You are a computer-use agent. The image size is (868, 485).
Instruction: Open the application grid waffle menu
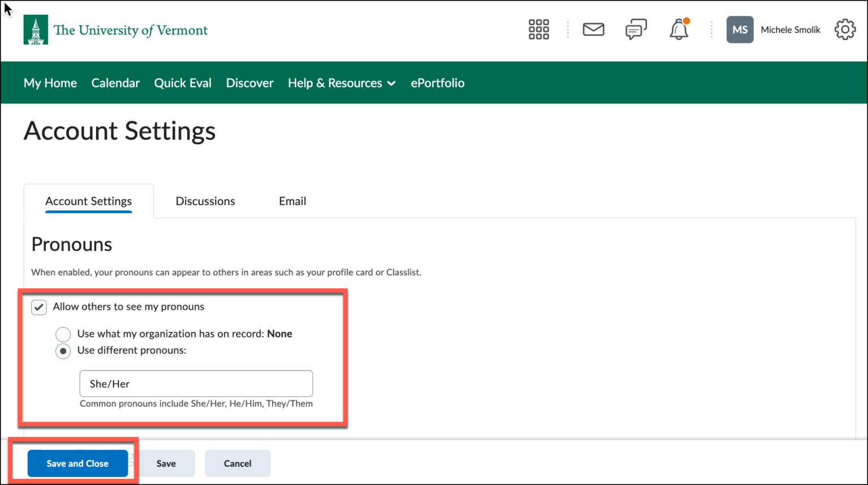[539, 29]
